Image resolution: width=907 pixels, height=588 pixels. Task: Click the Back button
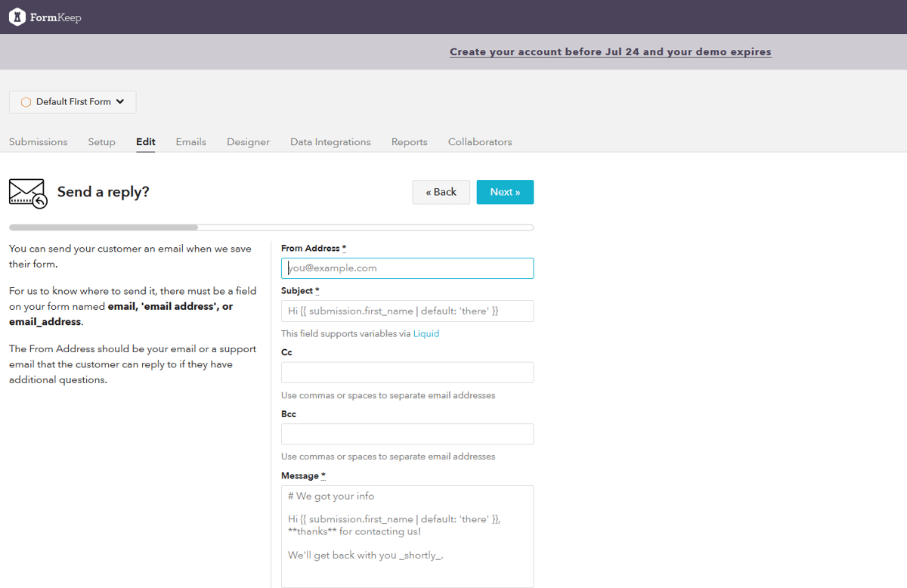441,192
